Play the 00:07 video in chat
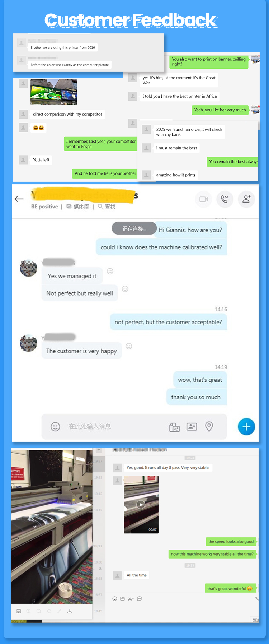The height and width of the screenshot is (644, 269). coord(141,504)
